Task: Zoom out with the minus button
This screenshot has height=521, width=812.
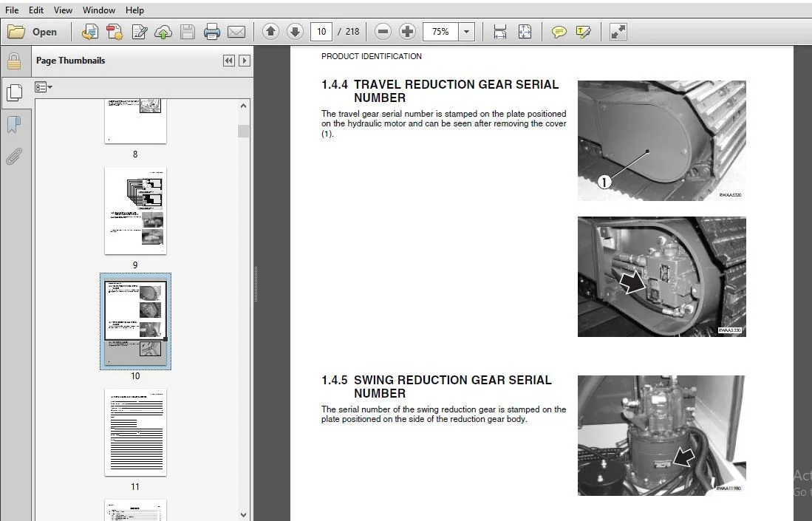Action: point(383,32)
